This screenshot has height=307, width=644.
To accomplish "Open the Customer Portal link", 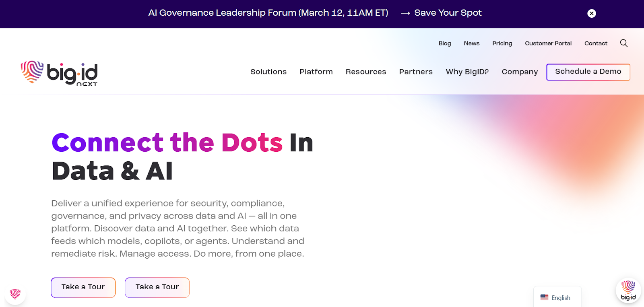I will [548, 43].
